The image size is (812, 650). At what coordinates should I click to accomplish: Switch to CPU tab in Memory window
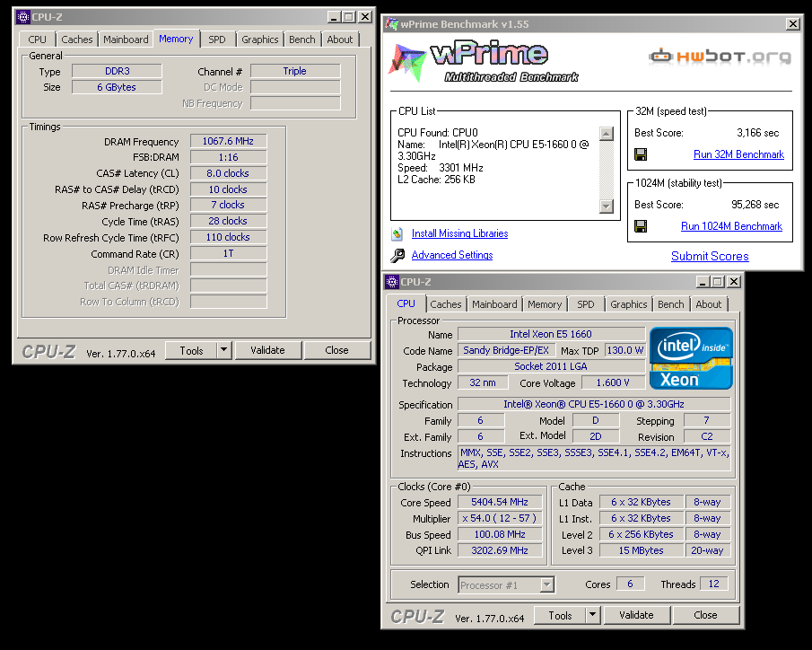pos(38,40)
